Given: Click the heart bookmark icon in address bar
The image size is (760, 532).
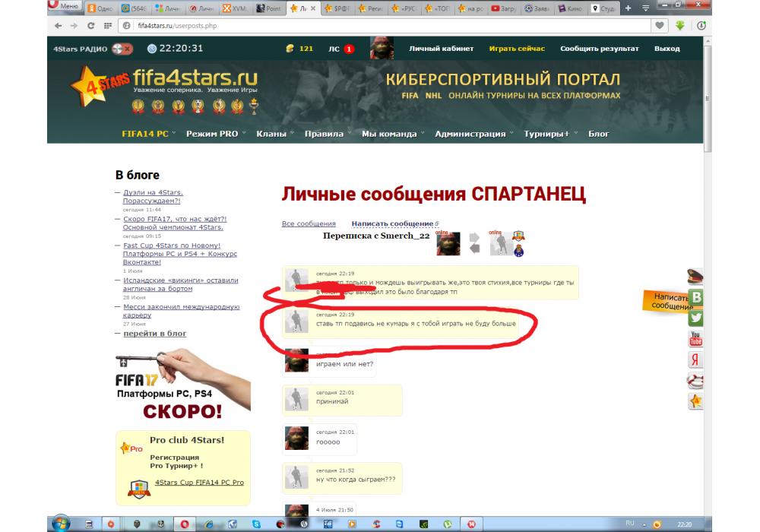Looking at the screenshot, I should click(660, 25).
